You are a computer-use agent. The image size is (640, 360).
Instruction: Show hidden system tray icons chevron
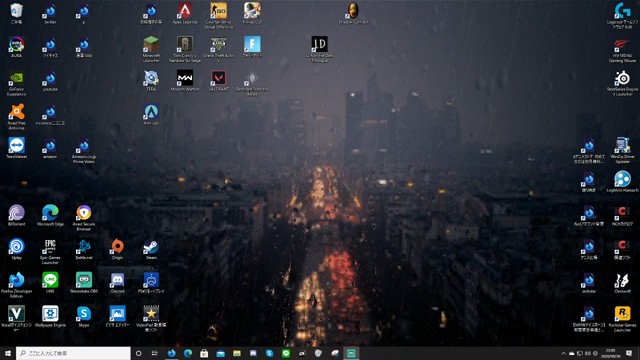[563, 353]
